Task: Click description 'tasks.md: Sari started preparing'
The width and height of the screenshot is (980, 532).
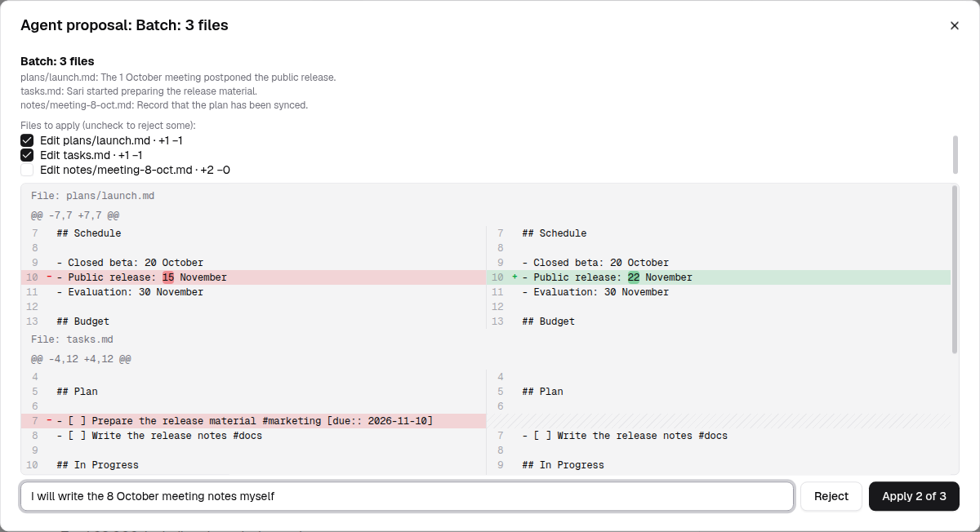Action: click(139, 91)
